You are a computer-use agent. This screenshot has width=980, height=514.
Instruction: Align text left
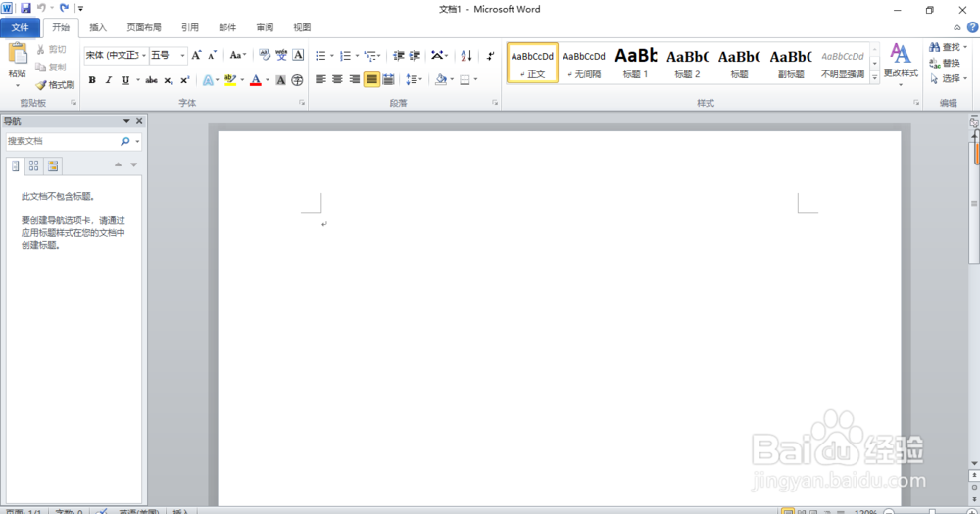[x=320, y=79]
